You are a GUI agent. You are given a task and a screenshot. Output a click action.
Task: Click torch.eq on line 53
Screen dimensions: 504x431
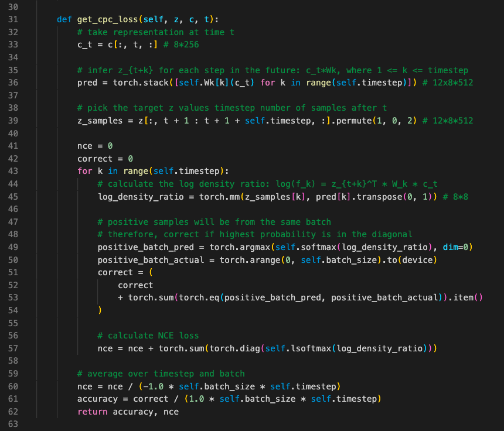pyautogui.click(x=199, y=297)
